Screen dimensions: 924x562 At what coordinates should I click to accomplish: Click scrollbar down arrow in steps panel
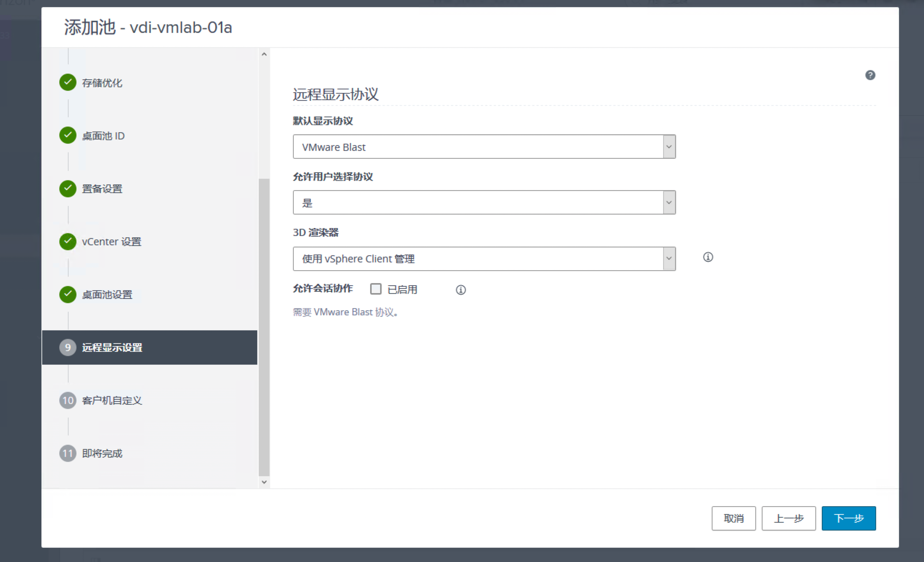(x=264, y=482)
